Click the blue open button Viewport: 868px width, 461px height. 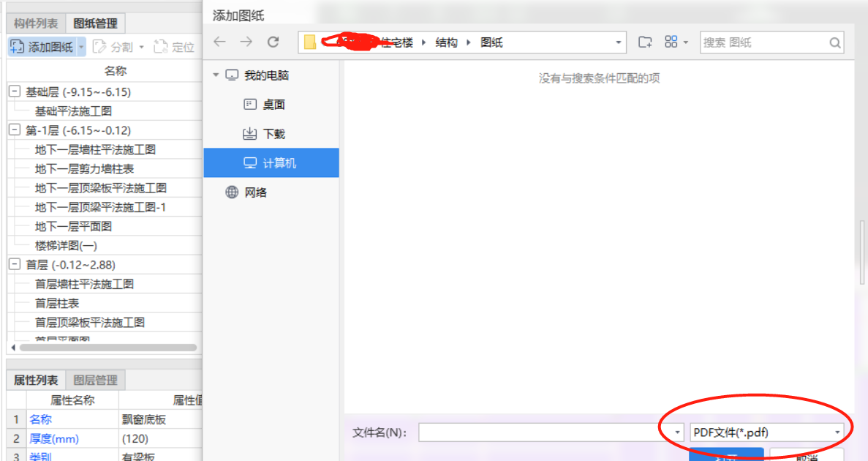click(726, 454)
